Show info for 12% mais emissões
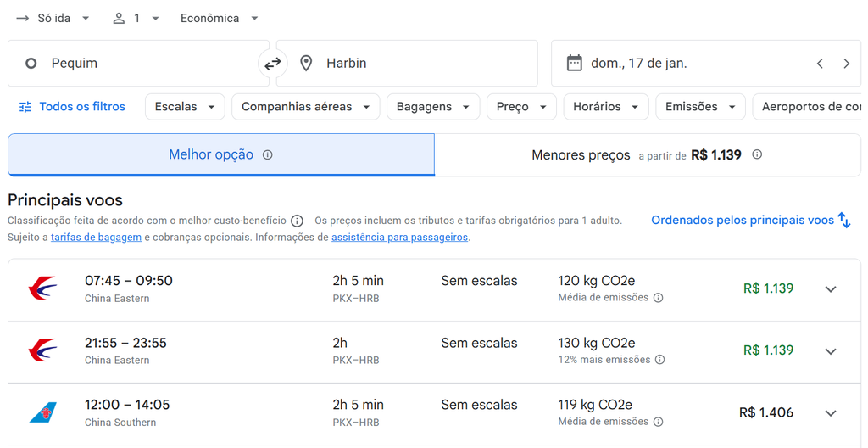868x448 pixels. click(659, 360)
